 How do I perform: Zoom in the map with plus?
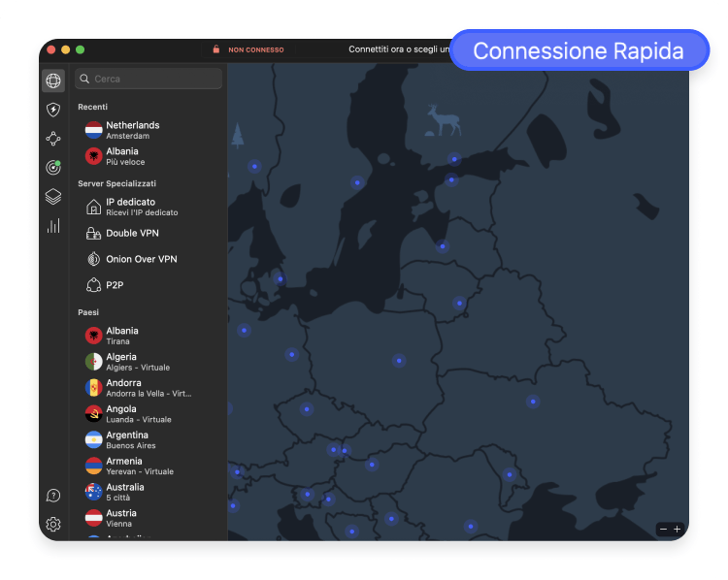click(x=677, y=529)
